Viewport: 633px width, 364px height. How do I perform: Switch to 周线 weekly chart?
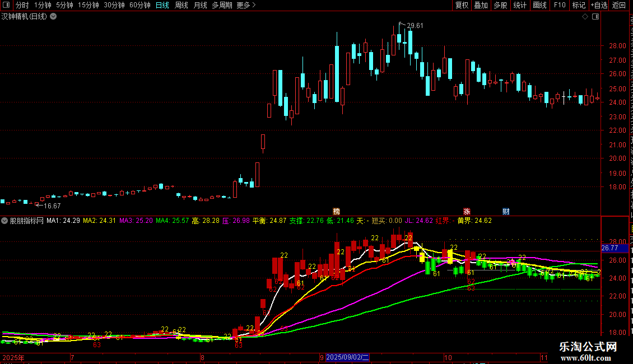tap(181, 5)
